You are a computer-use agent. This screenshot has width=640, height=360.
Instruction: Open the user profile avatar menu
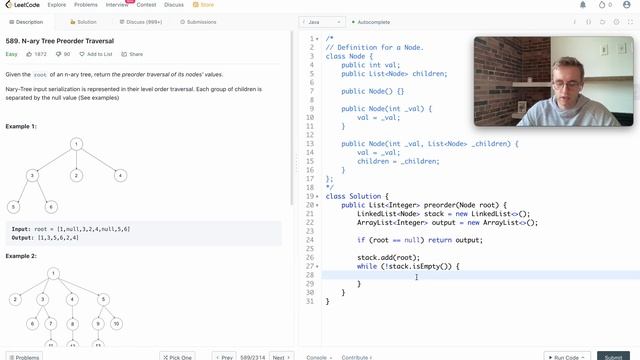click(627, 4)
